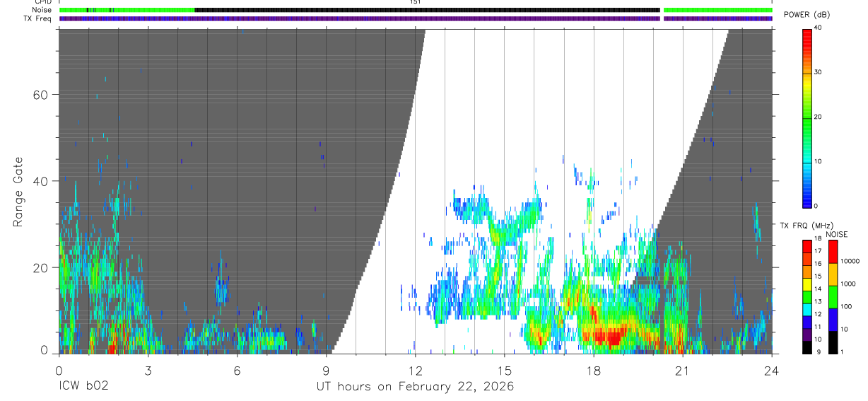Click the y-axis tick label 40
The image size is (868, 401).
pos(42,181)
